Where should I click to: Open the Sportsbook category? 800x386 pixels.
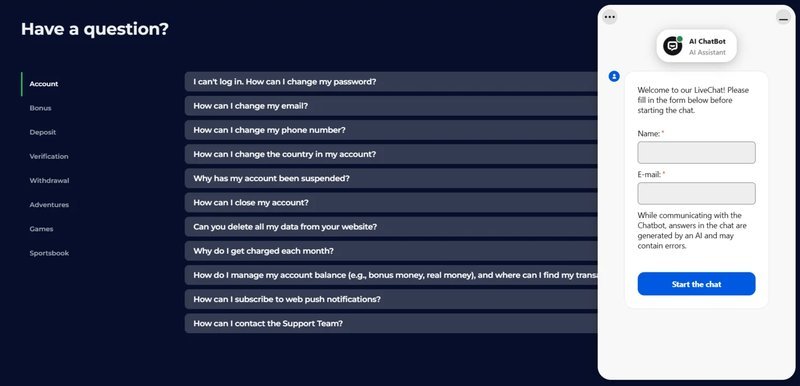(x=49, y=253)
